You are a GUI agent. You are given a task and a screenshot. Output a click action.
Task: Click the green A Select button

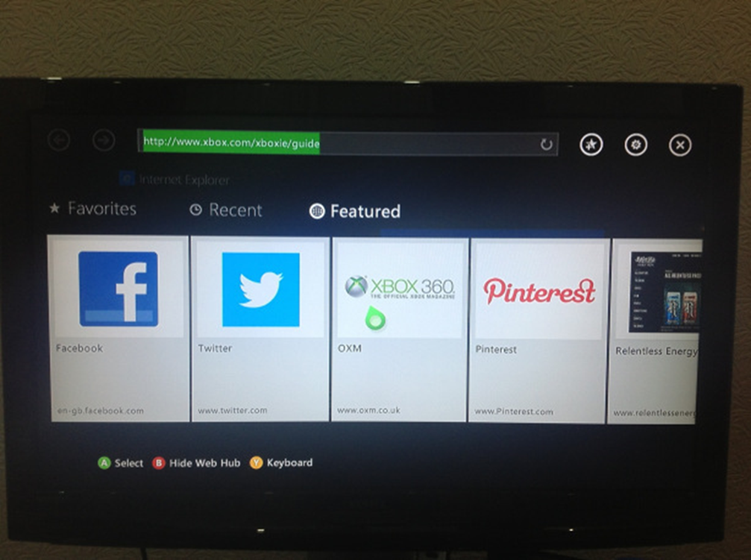click(x=121, y=463)
